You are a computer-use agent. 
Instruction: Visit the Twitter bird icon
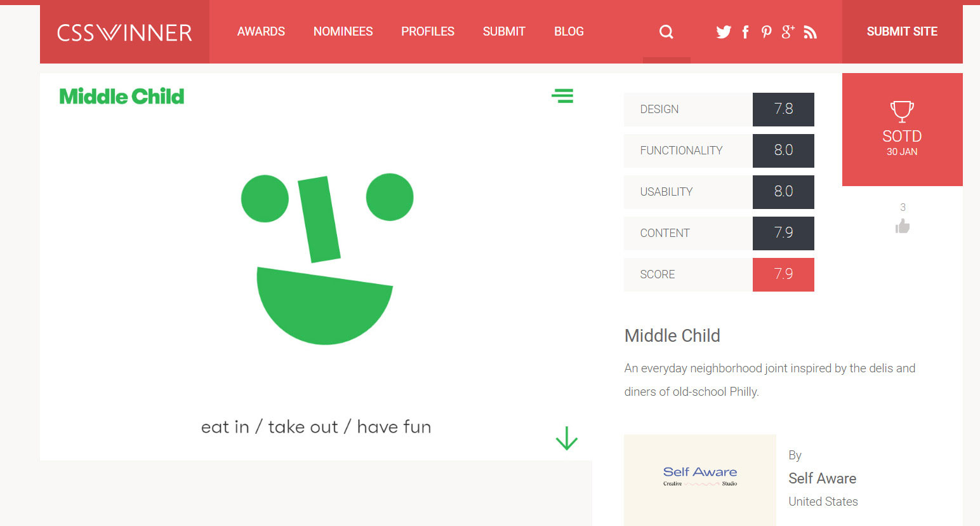(724, 32)
